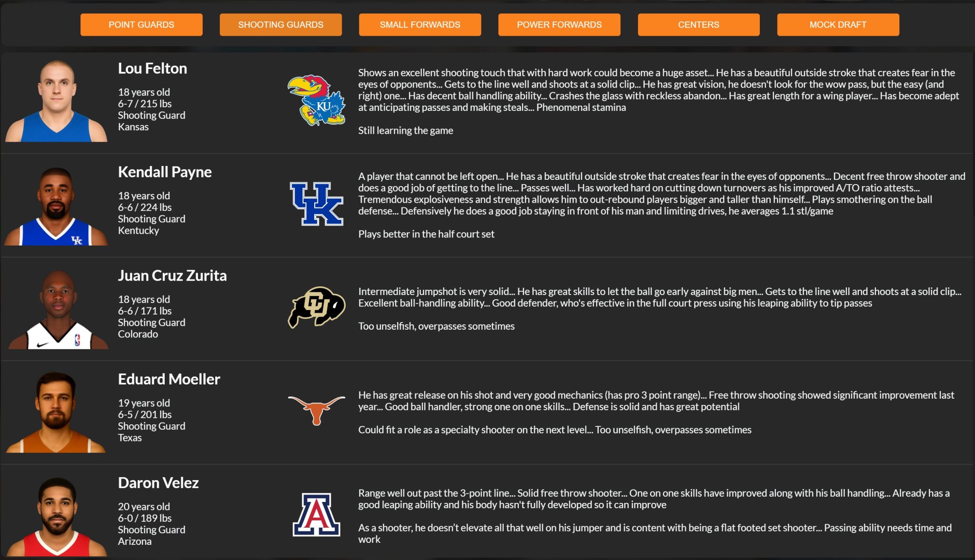Show the Centers prospect list
Viewport: 975px width, 560px height.
(x=698, y=25)
